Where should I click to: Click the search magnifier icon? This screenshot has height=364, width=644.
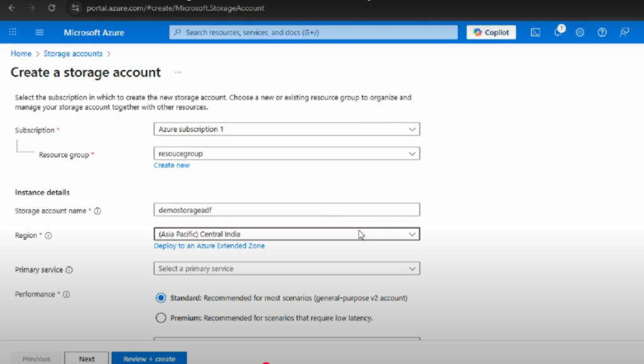click(177, 32)
